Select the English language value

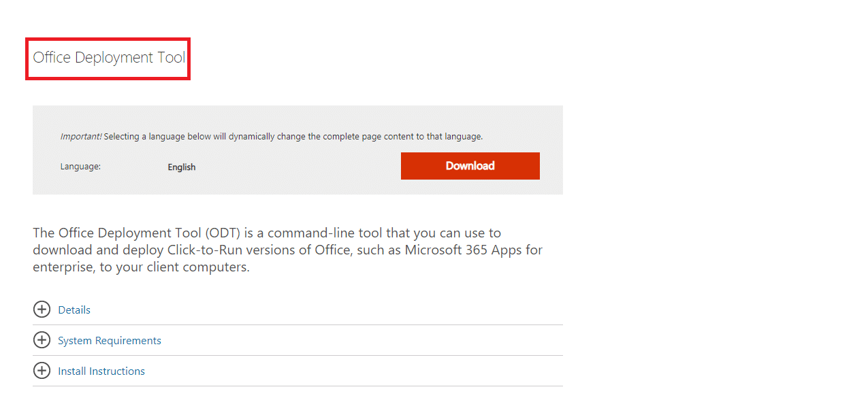(182, 167)
